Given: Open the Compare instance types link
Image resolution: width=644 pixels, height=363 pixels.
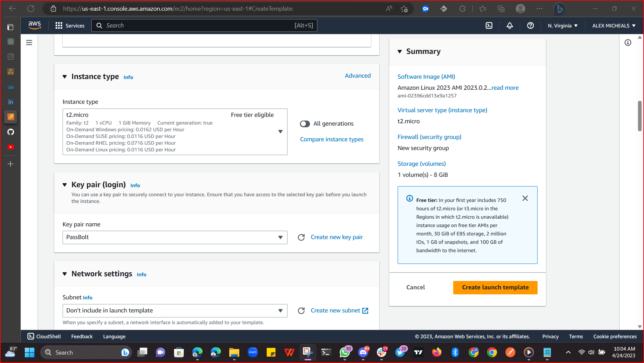Looking at the screenshot, I should (331, 139).
